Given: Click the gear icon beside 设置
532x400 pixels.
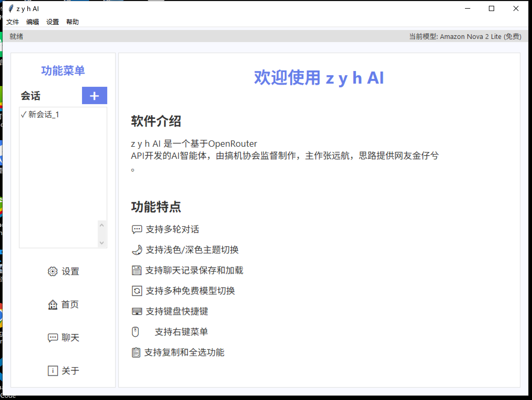Looking at the screenshot, I should point(53,271).
